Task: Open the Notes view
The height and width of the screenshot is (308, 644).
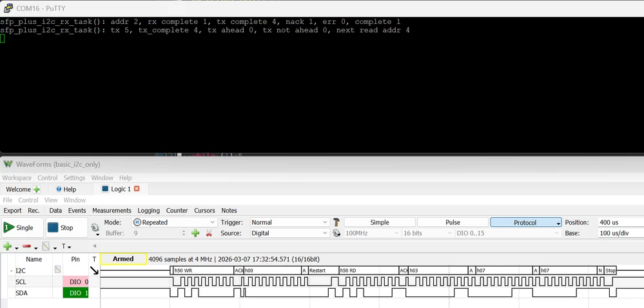Action: tap(229, 210)
